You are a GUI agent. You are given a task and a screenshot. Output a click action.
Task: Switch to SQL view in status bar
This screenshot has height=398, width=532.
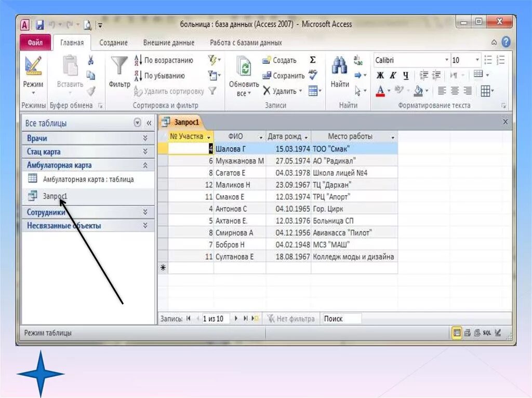[487, 333]
